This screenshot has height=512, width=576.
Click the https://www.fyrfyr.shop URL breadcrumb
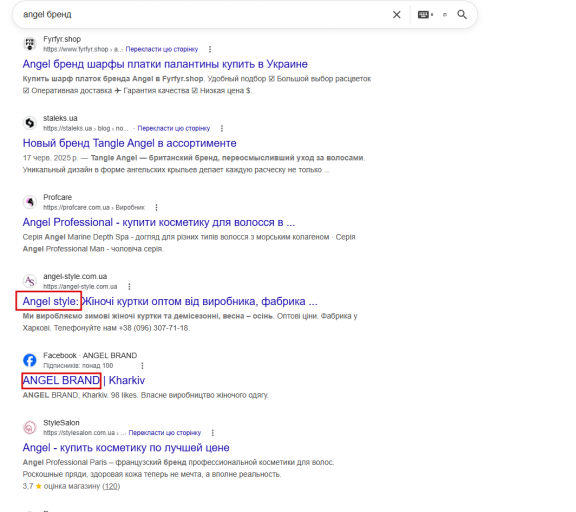83,49
